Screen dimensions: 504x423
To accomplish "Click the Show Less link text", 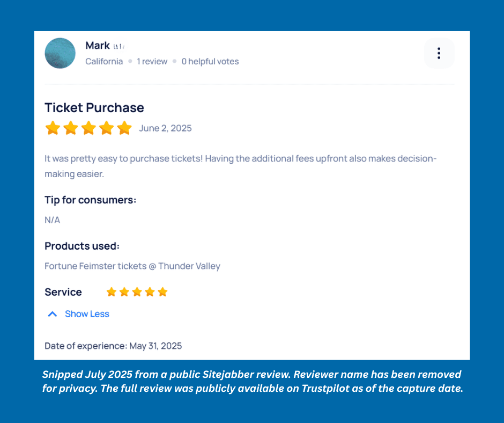I will [87, 314].
